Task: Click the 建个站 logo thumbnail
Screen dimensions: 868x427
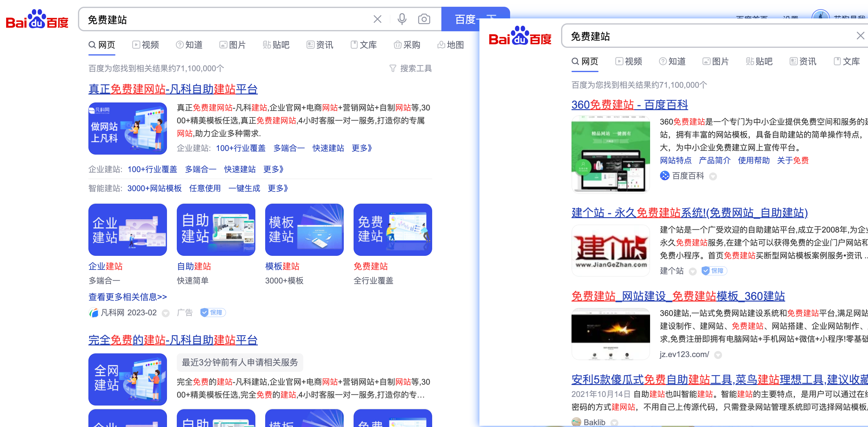Action: pyautogui.click(x=610, y=251)
